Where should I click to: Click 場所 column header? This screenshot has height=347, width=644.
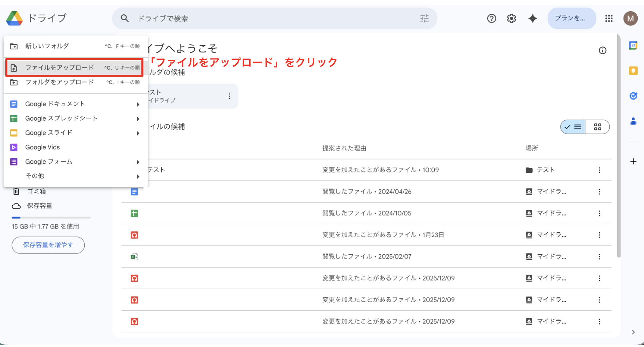pyautogui.click(x=532, y=148)
